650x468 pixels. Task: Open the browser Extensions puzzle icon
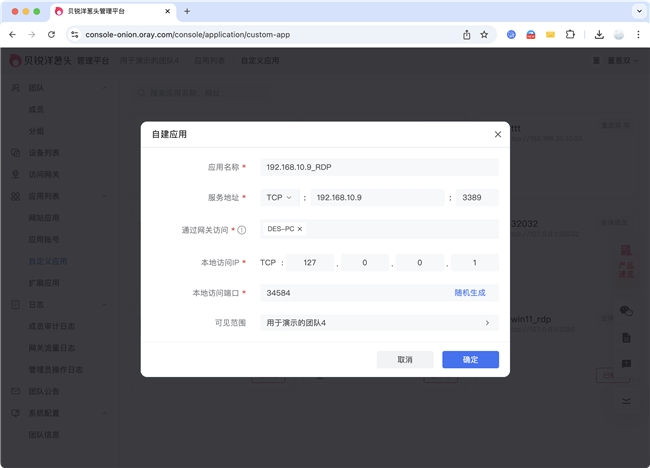click(x=570, y=34)
